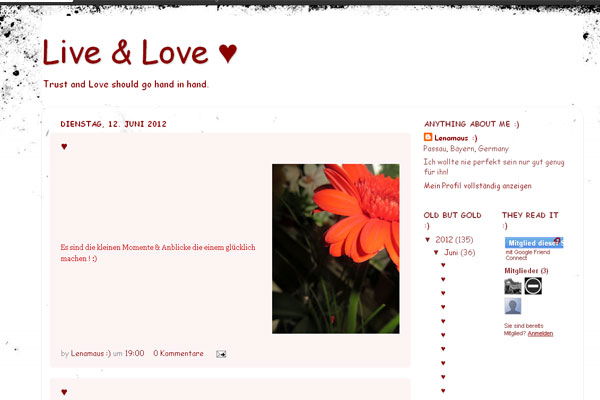Open the Lenamaus :) author link in the post footer
The image size is (600, 400).
click(x=91, y=353)
